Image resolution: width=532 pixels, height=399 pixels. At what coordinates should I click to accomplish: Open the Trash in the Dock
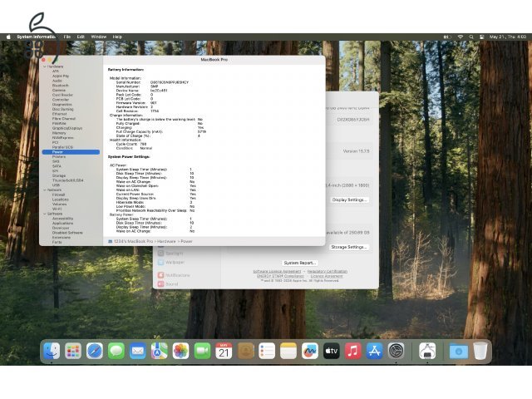click(480, 351)
